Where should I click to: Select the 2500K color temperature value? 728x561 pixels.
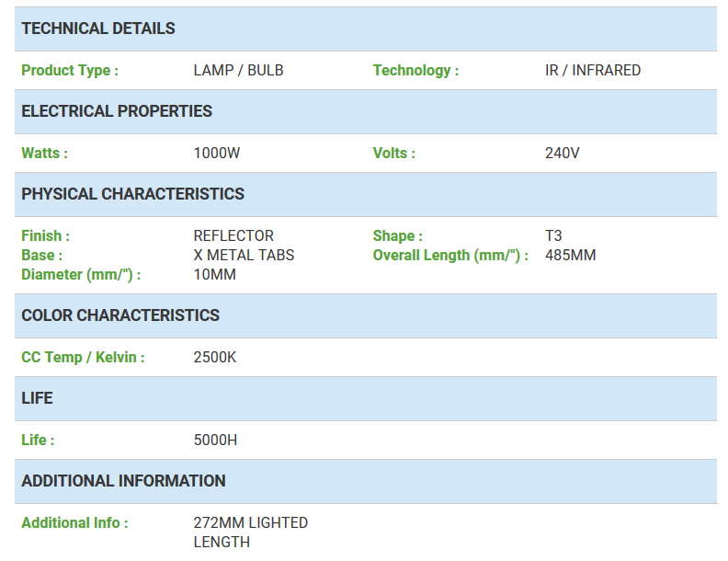pyautogui.click(x=215, y=357)
